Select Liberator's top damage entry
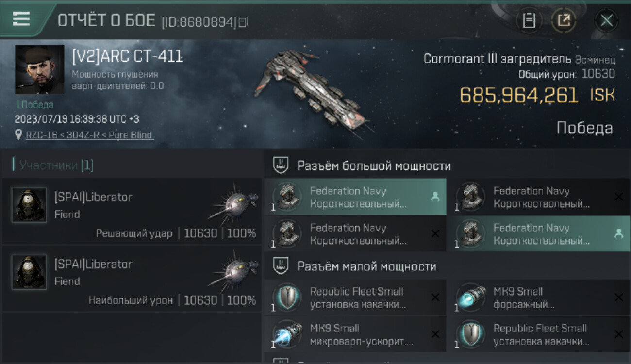This screenshot has width=631, height=364. [131, 279]
